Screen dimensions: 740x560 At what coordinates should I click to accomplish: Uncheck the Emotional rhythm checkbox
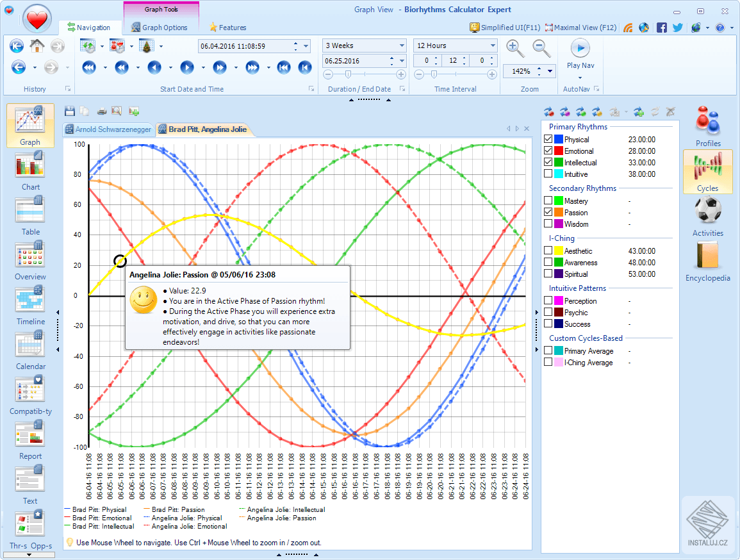[548, 151]
